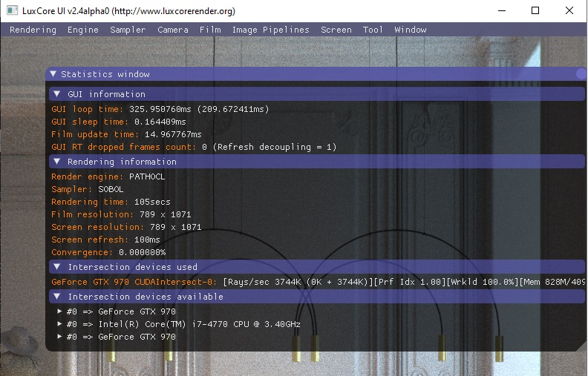588x376 pixels.
Task: Collapse the Rendering information section
Action: click(57, 162)
